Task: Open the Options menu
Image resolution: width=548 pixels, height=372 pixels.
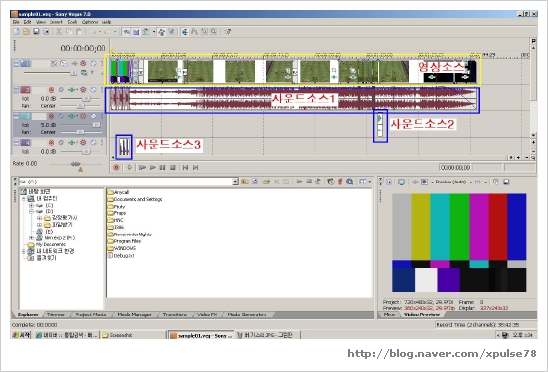Action: [90, 22]
